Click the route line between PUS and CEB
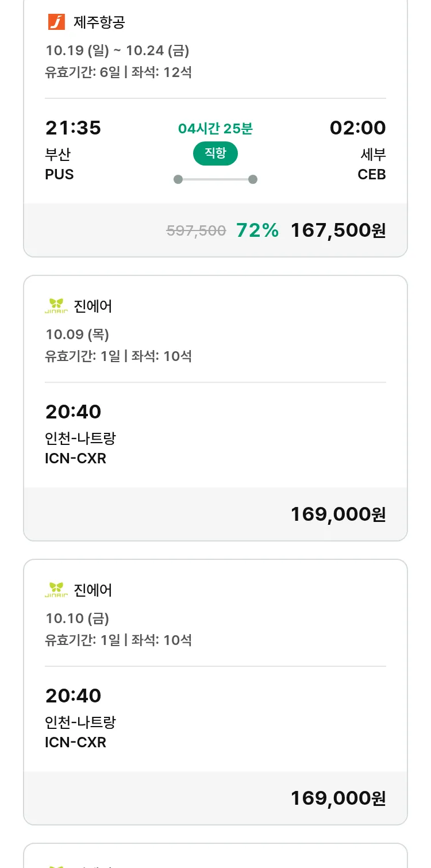Viewport: 431px width, 868px height. click(x=215, y=179)
